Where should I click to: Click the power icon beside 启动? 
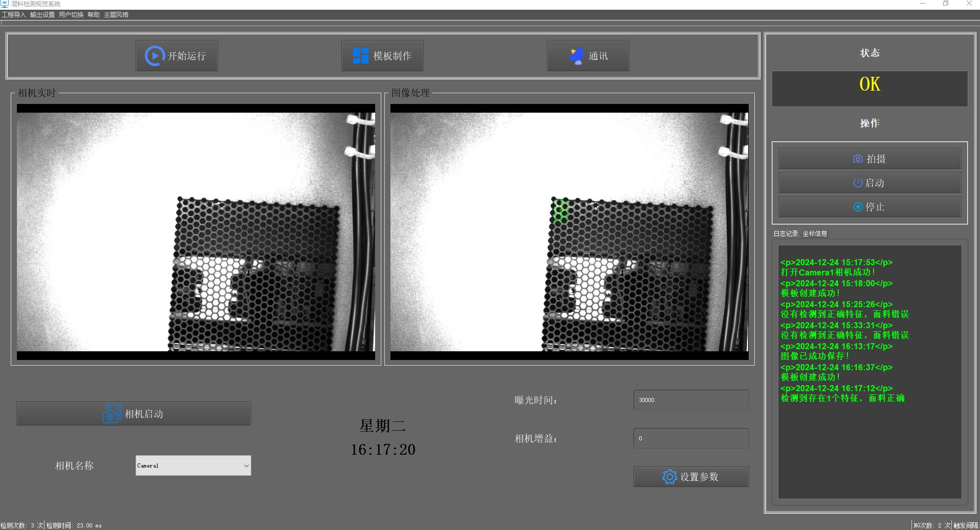click(858, 183)
